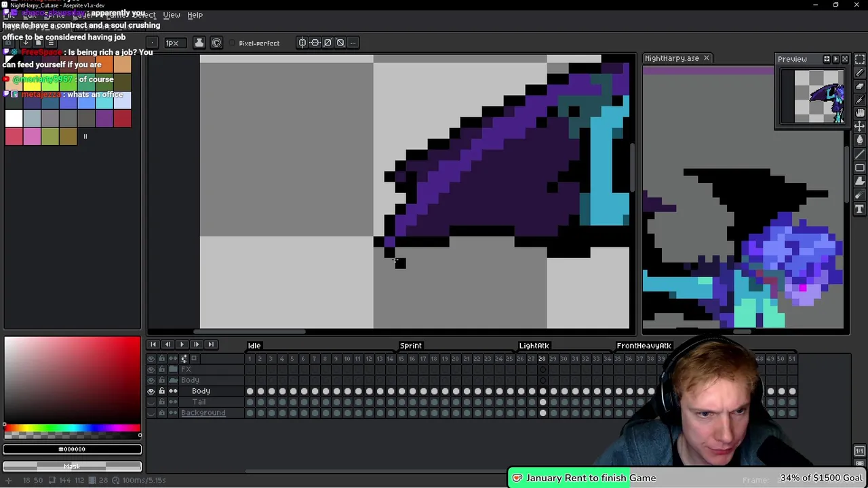
Task: Select the Contour tool
Action: point(860,181)
